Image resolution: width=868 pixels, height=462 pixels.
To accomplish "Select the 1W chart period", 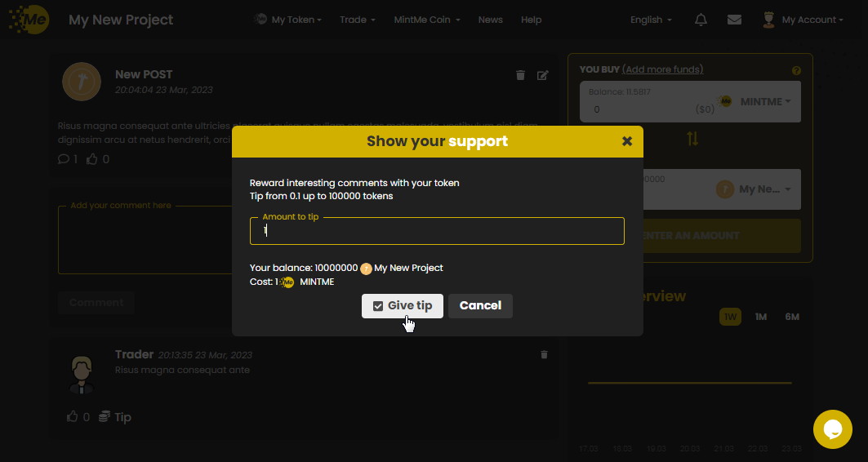I will [730, 317].
